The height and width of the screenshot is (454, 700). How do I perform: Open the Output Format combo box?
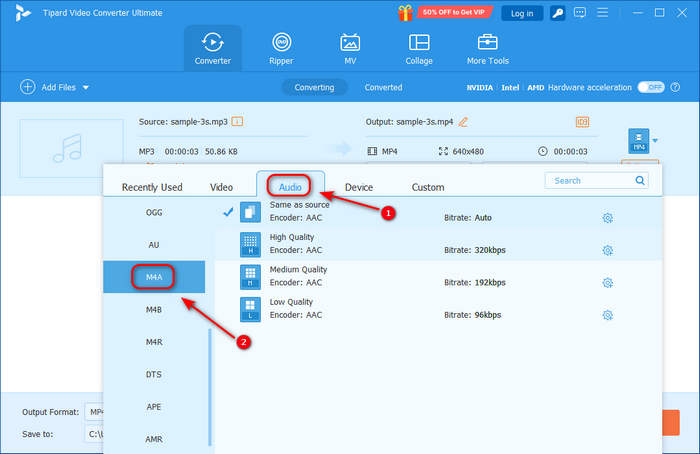click(94, 412)
